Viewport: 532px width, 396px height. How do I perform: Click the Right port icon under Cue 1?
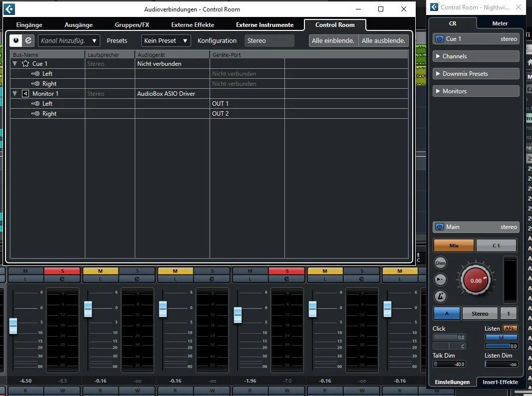pos(35,84)
